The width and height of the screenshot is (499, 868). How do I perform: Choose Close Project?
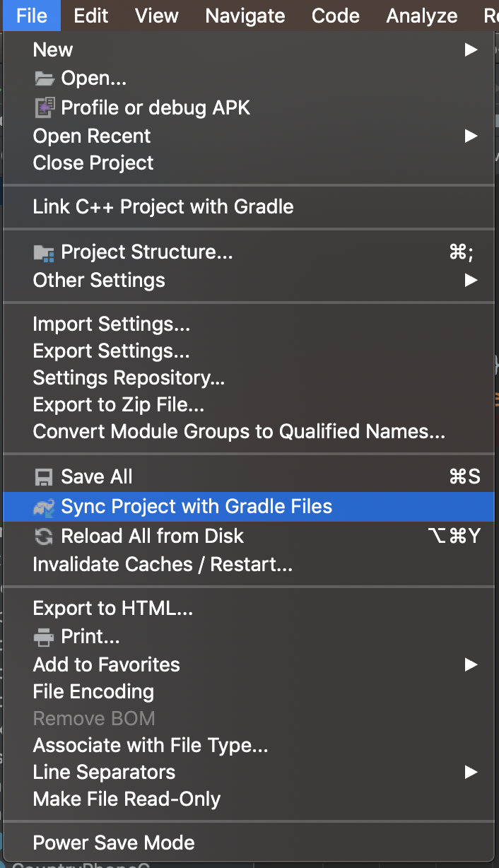[x=93, y=163]
